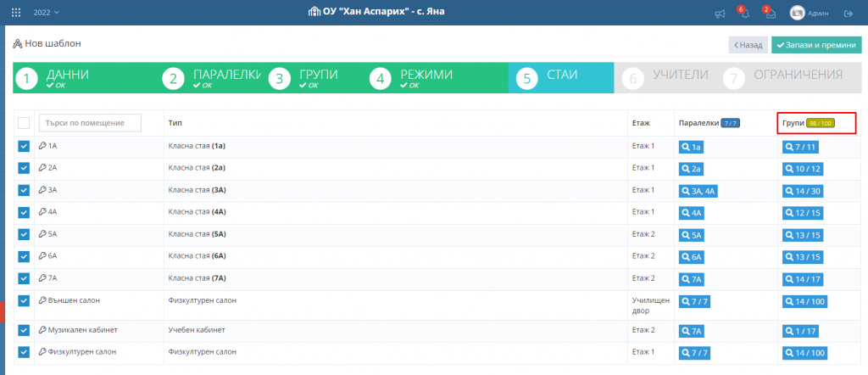Open 14 / 100 groups in last row
Image resolution: width=868 pixels, height=375 pixels.
(x=805, y=354)
